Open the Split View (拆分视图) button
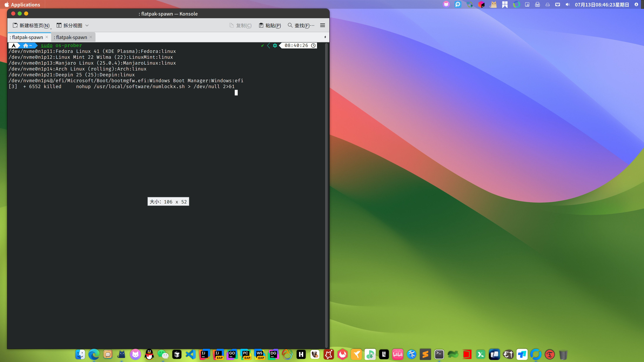The height and width of the screenshot is (362, 644). pyautogui.click(x=69, y=26)
